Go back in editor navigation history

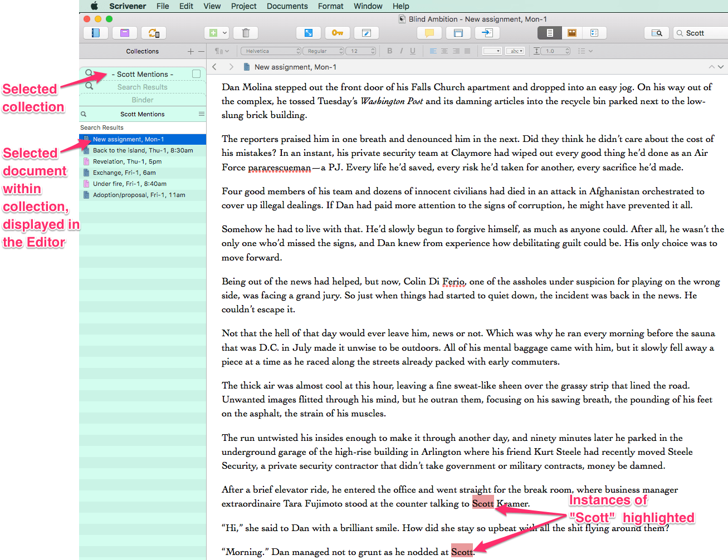pyautogui.click(x=214, y=67)
